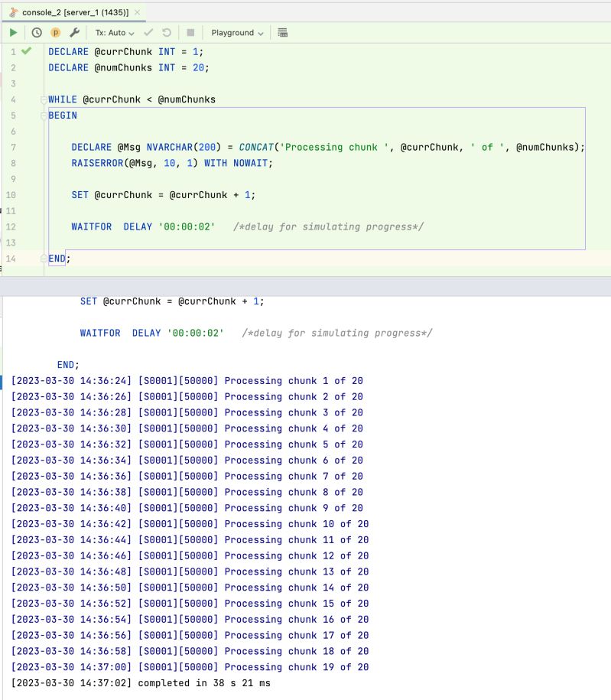The image size is (611, 700).
Task: Click 'END;' echoed in the output panel
Action: [x=68, y=365]
